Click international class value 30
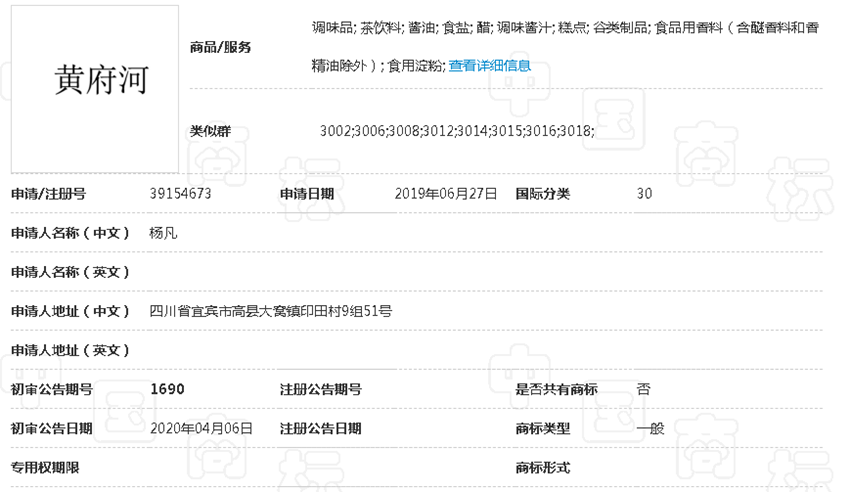This screenshot has width=850, height=492. tap(644, 193)
